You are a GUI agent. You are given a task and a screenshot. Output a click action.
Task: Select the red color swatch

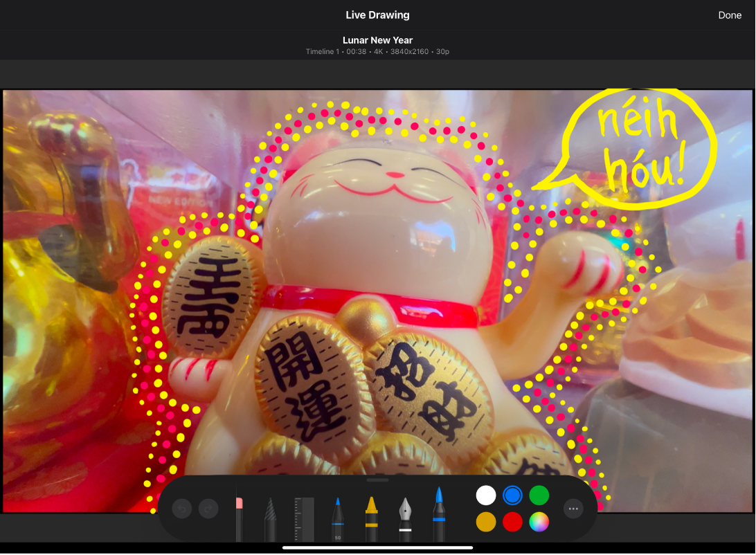[513, 521]
